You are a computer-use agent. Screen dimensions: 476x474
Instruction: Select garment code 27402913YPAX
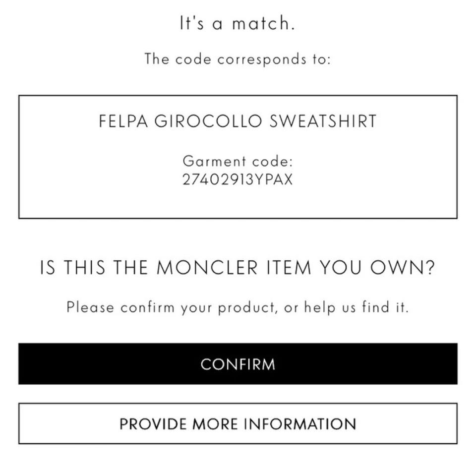238,179
